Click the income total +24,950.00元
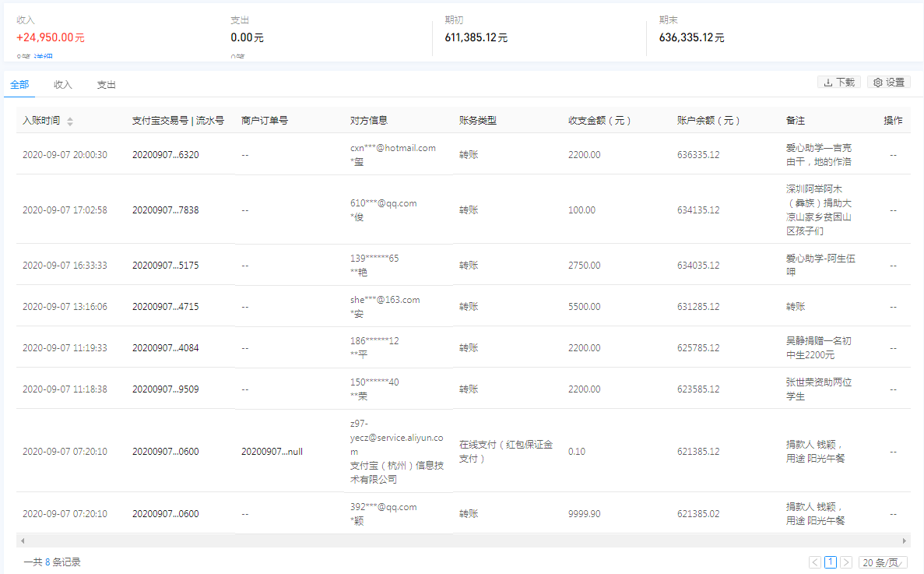 (51, 37)
